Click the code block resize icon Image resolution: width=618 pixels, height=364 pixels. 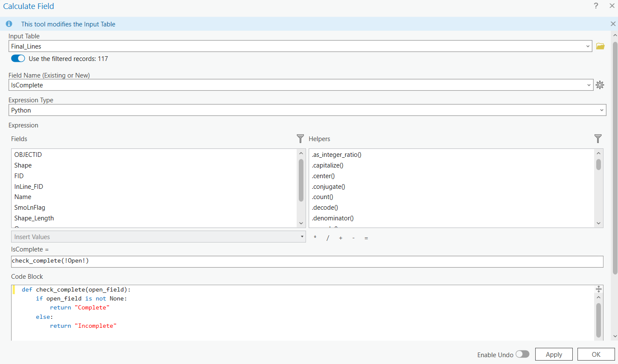pyautogui.click(x=598, y=289)
